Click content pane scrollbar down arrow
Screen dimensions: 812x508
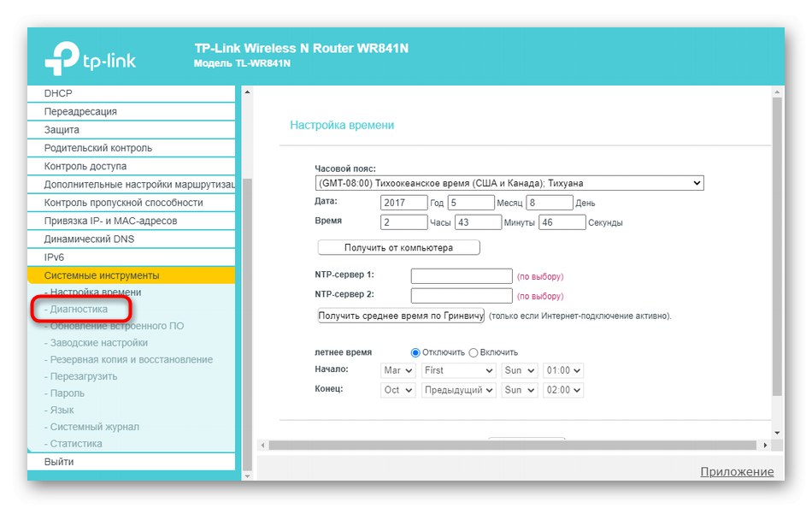(777, 433)
